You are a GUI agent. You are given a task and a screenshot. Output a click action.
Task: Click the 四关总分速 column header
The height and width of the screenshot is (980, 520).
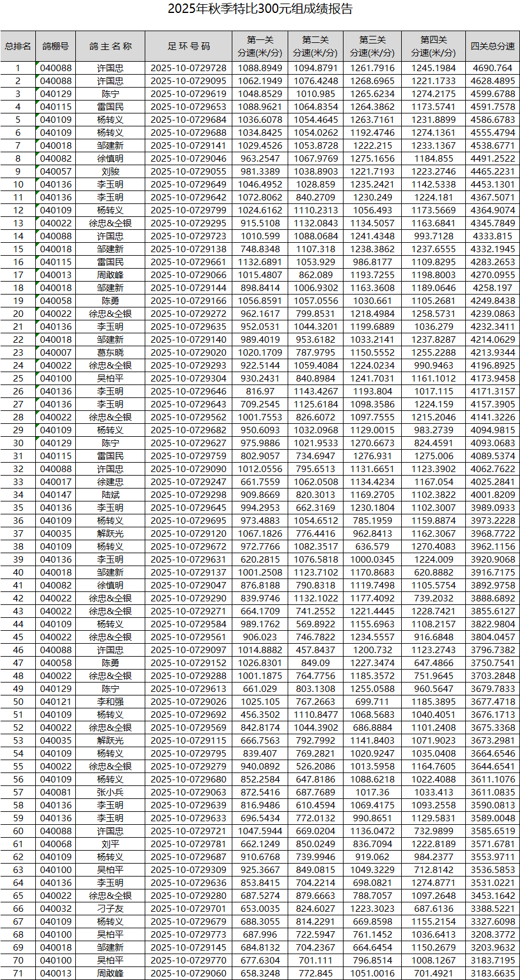[492, 46]
